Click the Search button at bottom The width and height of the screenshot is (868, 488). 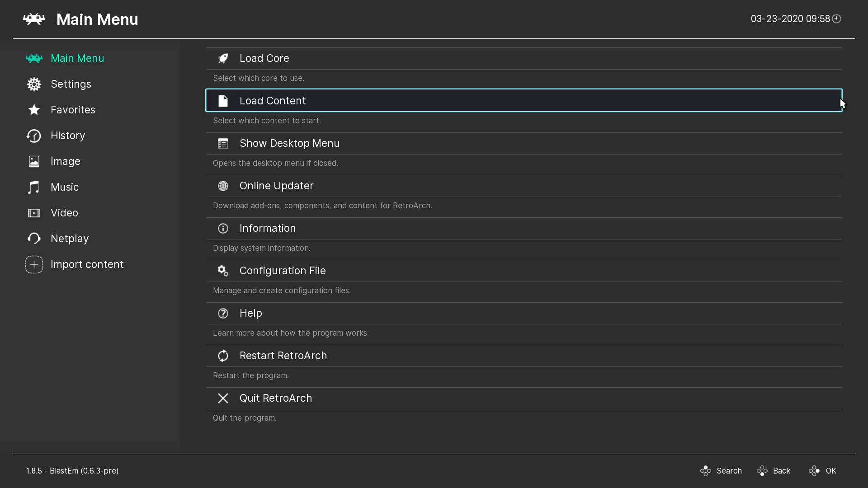[x=721, y=471]
